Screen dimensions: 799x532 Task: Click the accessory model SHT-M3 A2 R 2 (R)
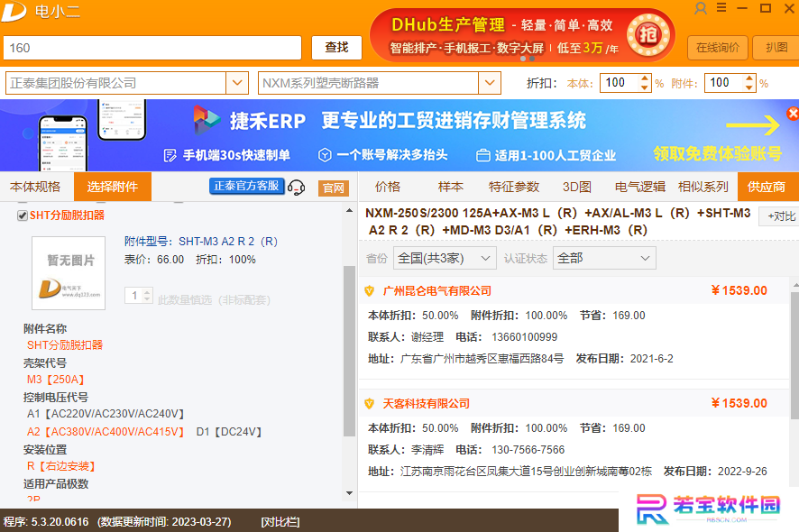(x=228, y=242)
